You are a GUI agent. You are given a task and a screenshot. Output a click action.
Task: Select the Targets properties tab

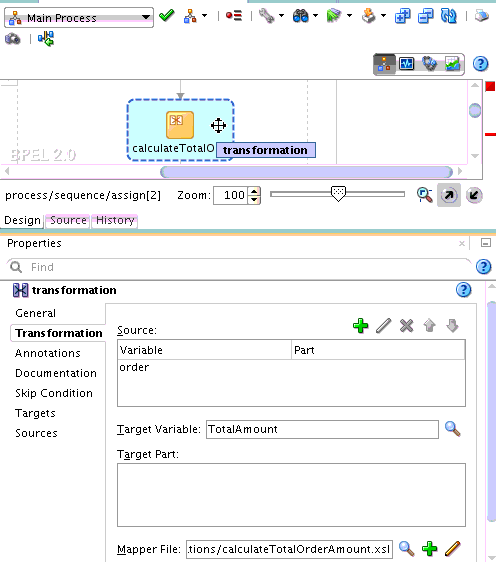35,413
